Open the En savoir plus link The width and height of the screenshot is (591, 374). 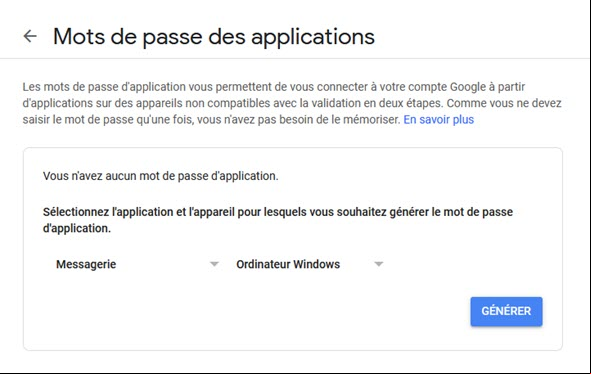438,120
